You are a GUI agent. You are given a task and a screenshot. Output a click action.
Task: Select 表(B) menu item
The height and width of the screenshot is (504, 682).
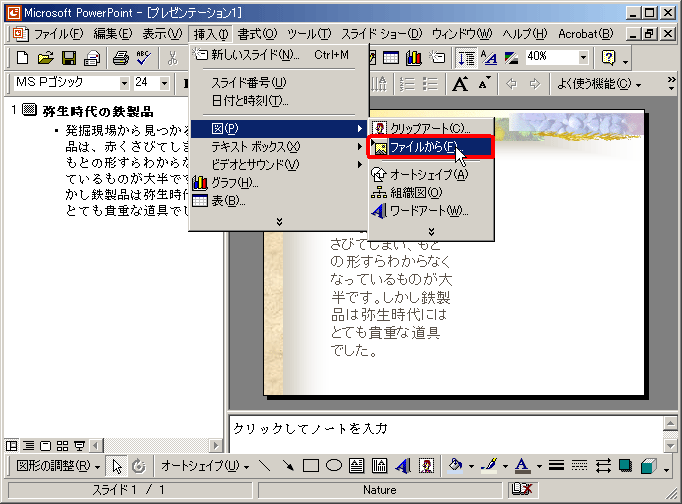tap(278, 201)
